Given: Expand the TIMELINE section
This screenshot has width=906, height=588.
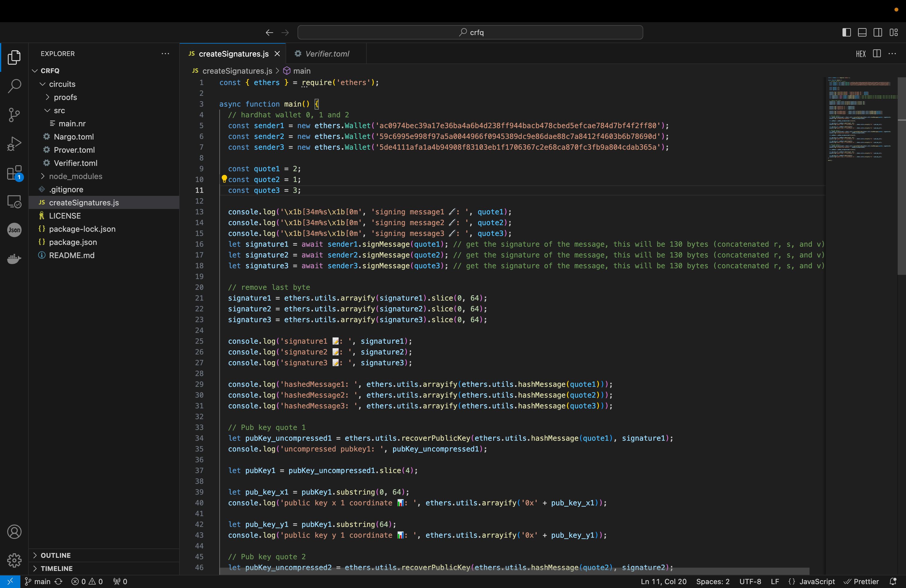Looking at the screenshot, I should pyautogui.click(x=104, y=569).
